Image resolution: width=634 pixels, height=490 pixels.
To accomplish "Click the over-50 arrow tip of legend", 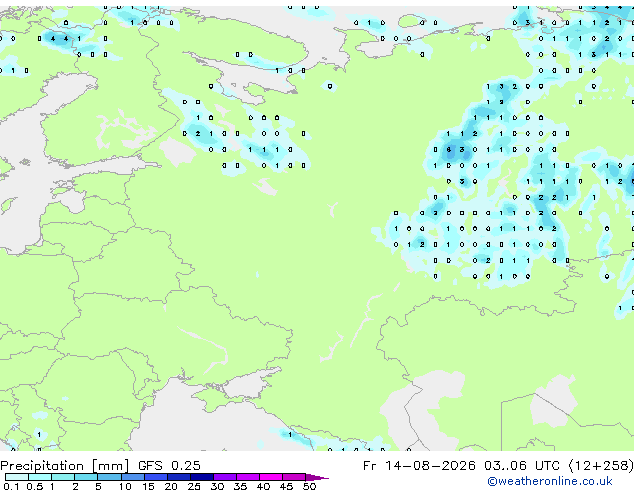I will pos(317,478).
